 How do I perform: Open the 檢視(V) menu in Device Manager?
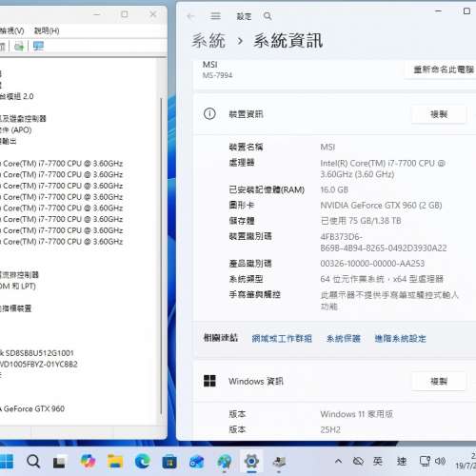click(11, 30)
